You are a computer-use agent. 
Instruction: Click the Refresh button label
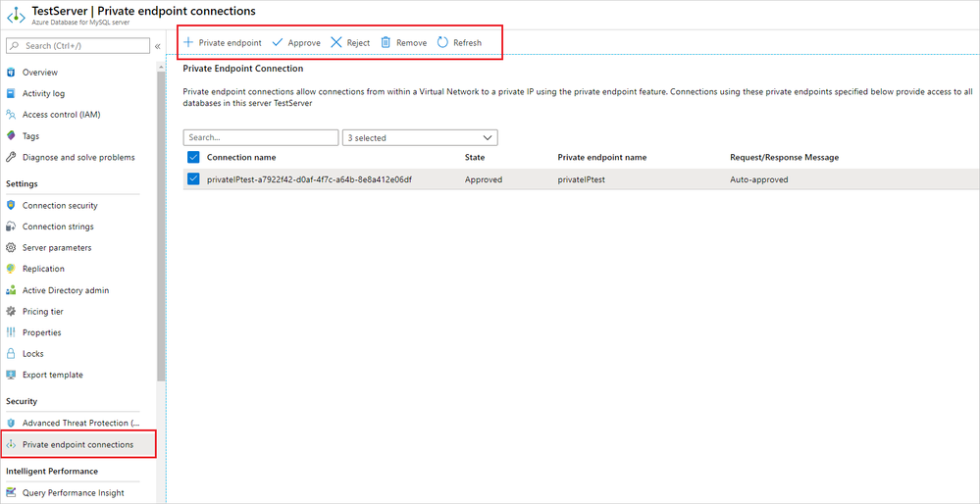coord(468,43)
